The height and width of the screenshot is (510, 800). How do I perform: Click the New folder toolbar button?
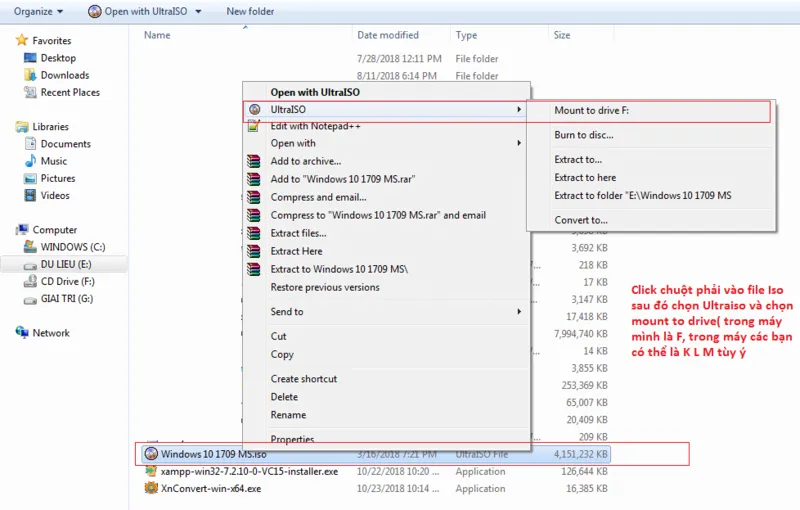tap(250, 11)
